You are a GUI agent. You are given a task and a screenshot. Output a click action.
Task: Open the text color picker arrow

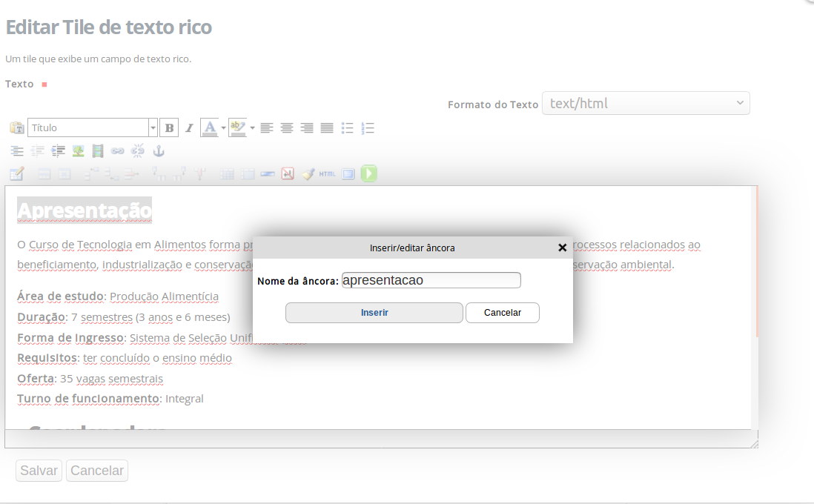pos(223,127)
